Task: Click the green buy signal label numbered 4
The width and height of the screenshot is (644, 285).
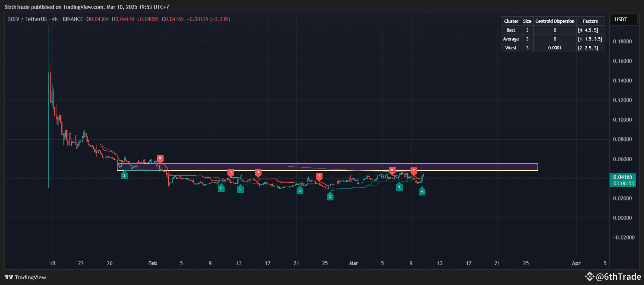Action: [422, 191]
